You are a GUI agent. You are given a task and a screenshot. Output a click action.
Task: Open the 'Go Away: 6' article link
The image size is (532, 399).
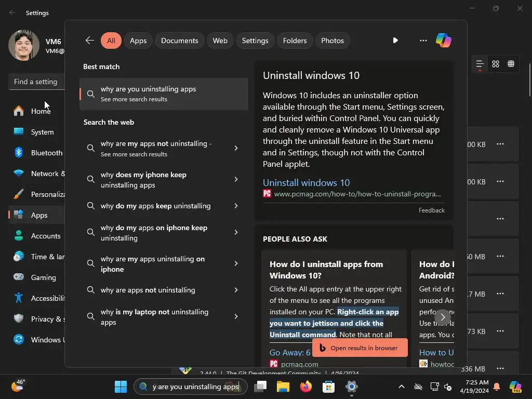[x=290, y=353]
